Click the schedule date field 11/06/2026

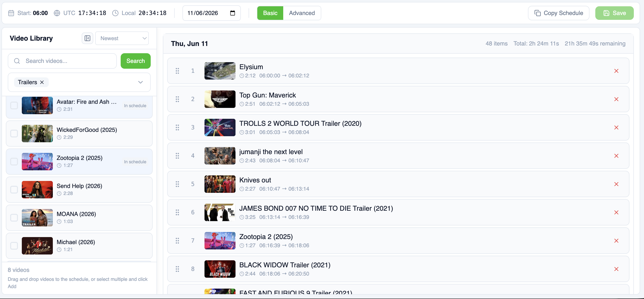click(212, 13)
